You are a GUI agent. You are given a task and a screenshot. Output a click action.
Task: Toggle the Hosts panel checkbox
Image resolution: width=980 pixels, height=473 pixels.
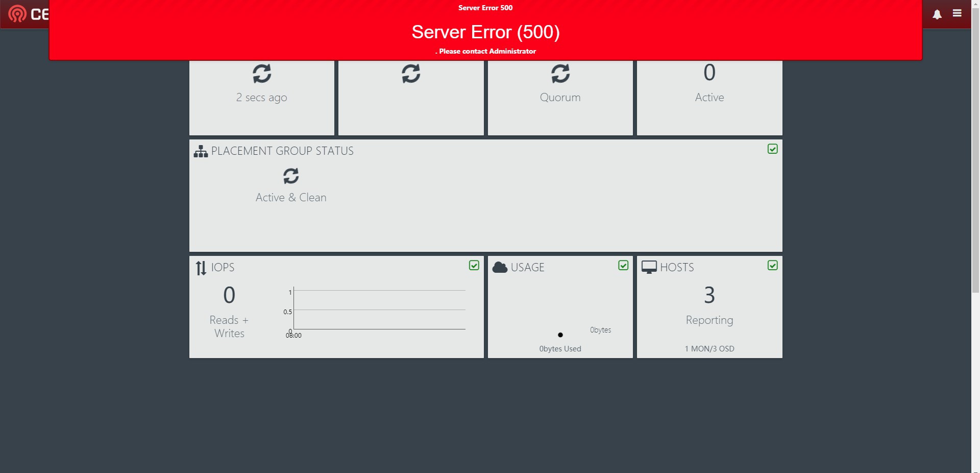click(x=772, y=265)
